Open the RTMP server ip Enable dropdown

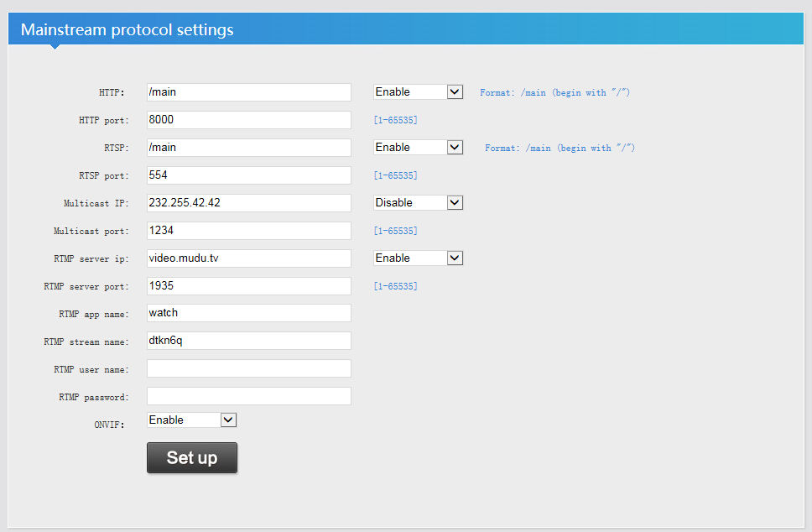click(x=418, y=258)
